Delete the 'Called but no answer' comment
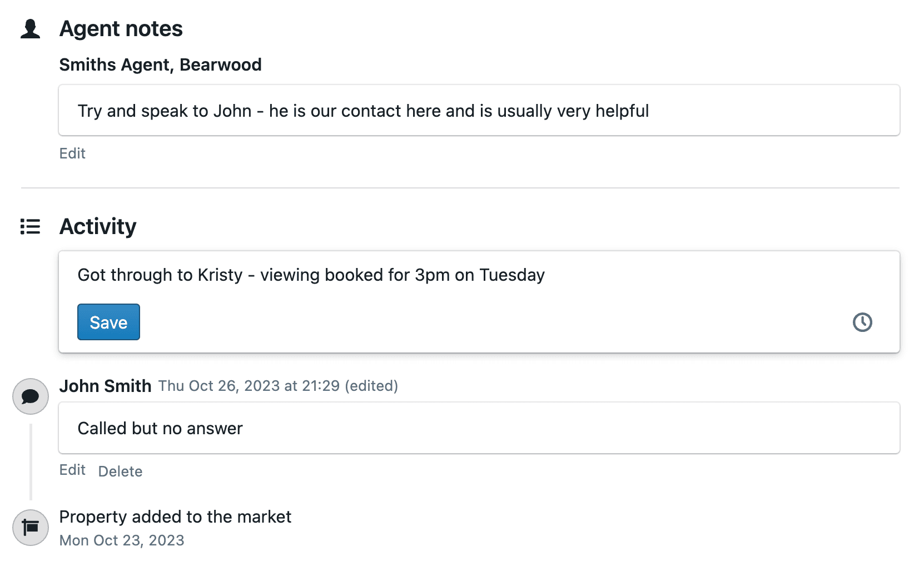 pos(120,471)
